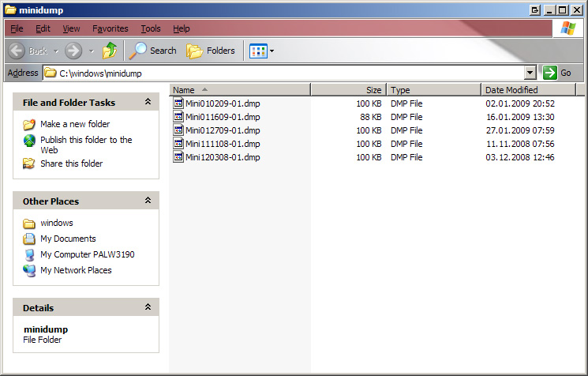Sort by Size column header
Image resolution: width=588 pixels, height=376 pixels.
click(x=349, y=90)
